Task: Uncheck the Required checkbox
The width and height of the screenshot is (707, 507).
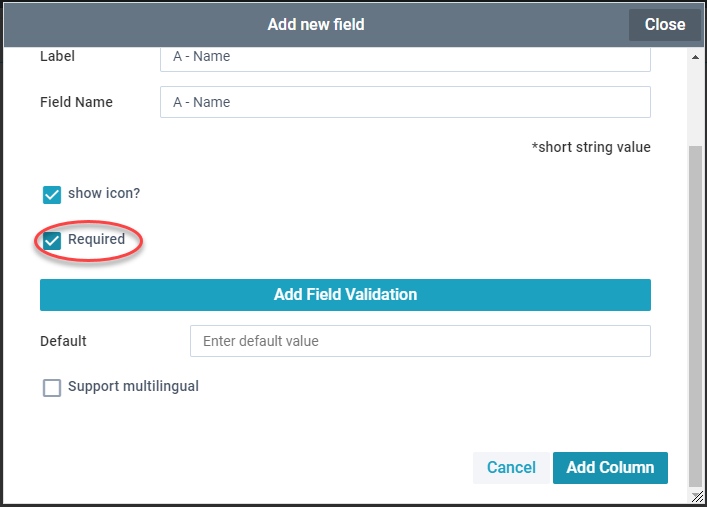Action: 52,241
